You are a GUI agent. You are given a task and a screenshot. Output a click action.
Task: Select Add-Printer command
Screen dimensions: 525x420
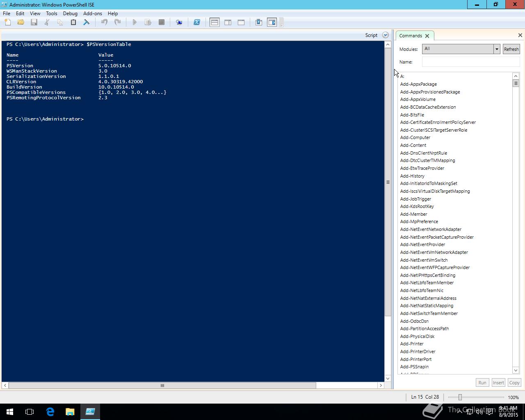pos(412,344)
